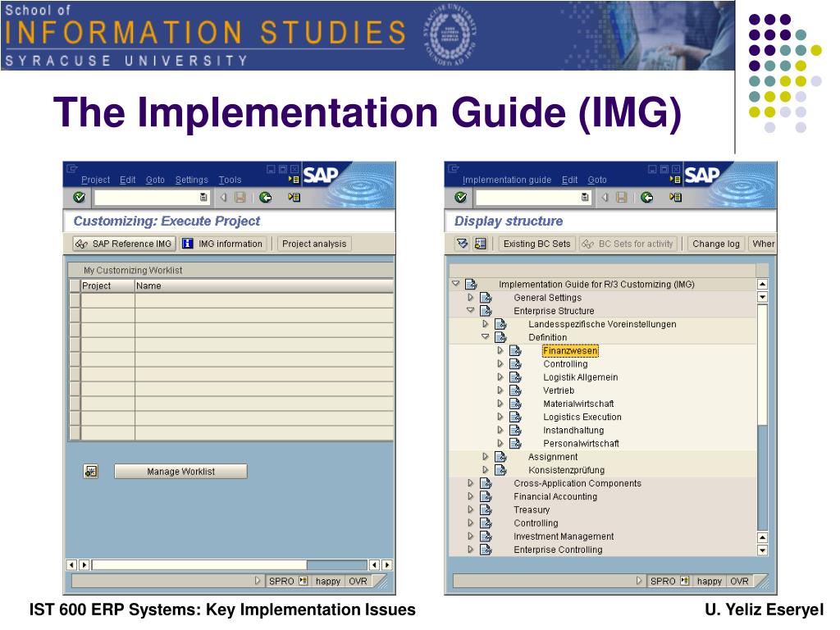
Task: Click Project column header
Action: 107,286
